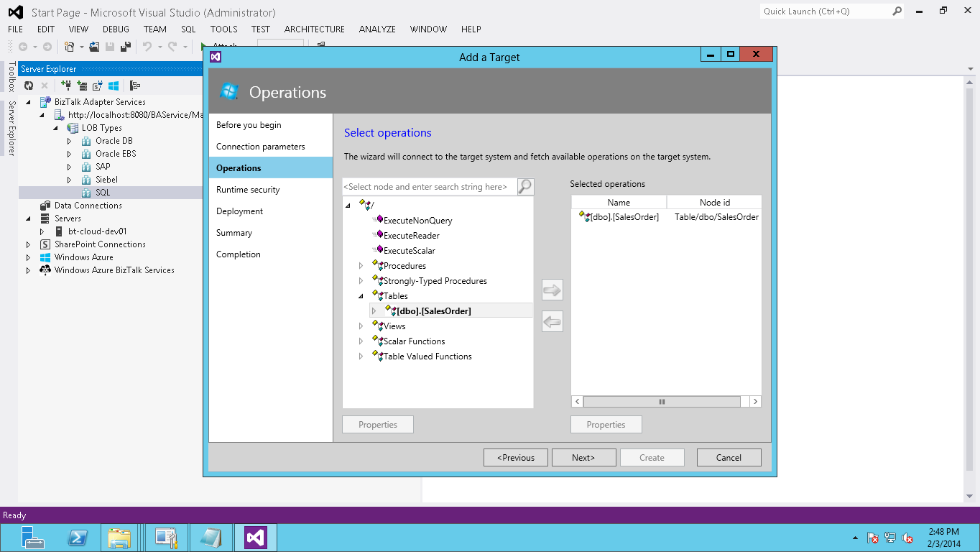980x552 pixels.
Task: Click the Name column header
Action: pyautogui.click(x=619, y=203)
